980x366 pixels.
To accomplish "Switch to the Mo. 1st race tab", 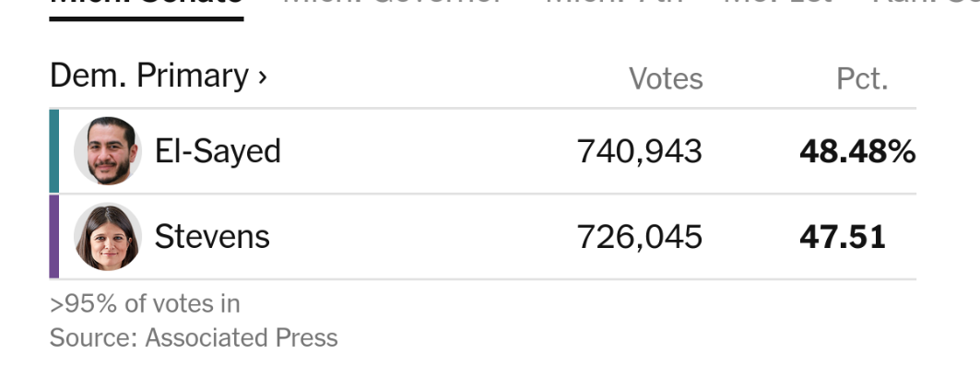I will 778,4.
